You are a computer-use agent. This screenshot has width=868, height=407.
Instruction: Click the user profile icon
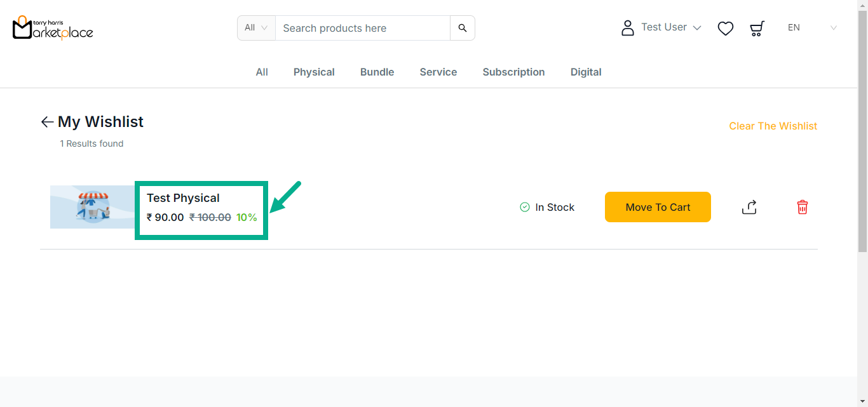coord(627,28)
